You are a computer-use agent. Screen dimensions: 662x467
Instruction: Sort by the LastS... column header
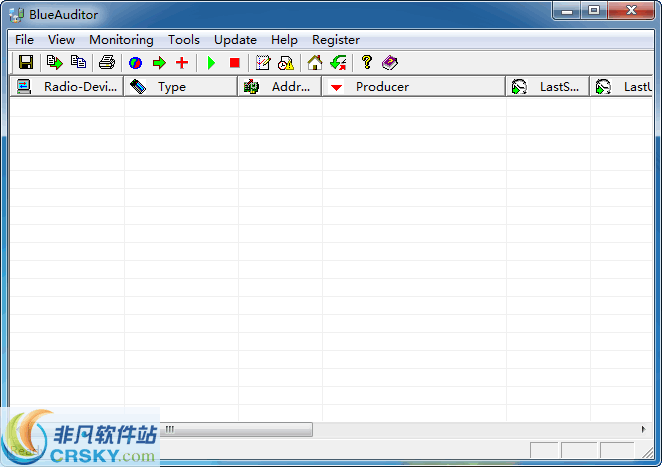[x=548, y=87]
